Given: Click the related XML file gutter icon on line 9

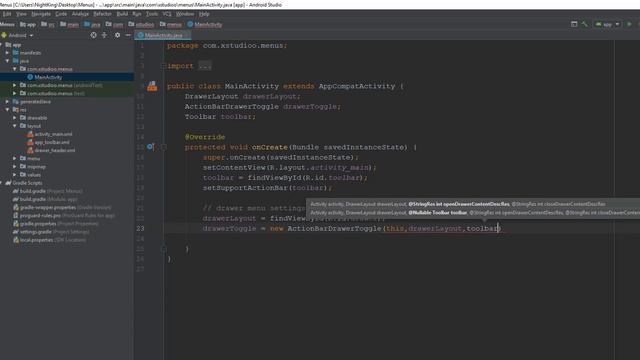Looking at the screenshot, I should coord(152,86).
